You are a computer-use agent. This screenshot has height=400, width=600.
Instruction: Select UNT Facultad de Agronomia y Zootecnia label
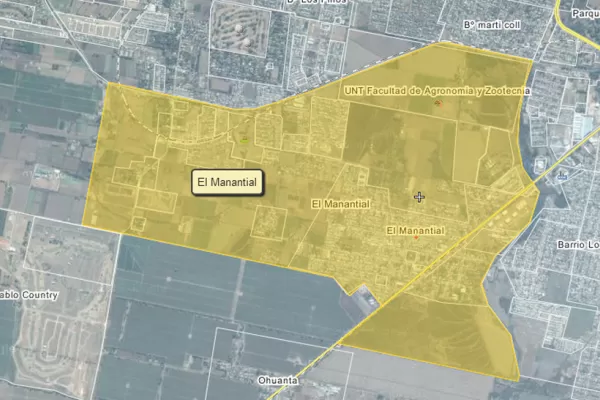[435, 91]
